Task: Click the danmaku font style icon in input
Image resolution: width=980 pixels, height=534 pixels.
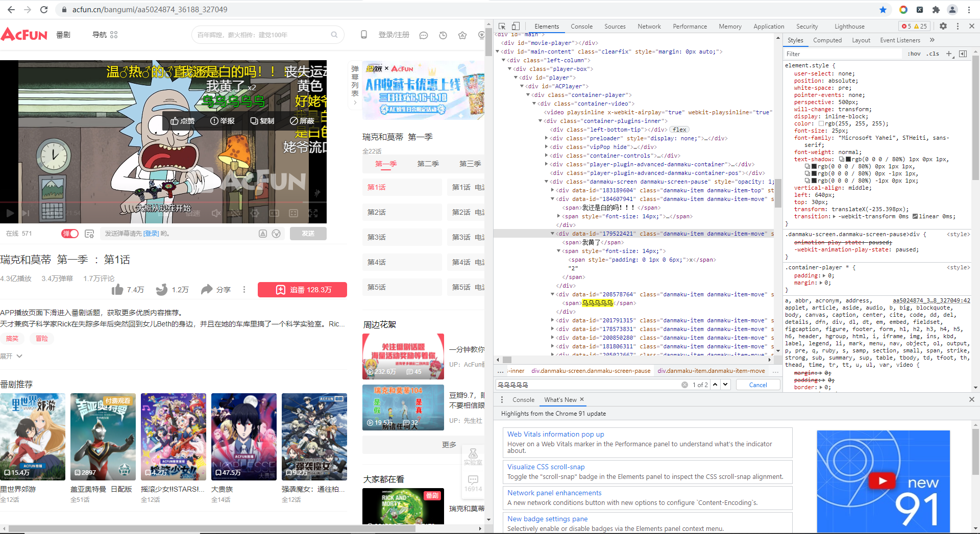Action: pyautogui.click(x=263, y=234)
